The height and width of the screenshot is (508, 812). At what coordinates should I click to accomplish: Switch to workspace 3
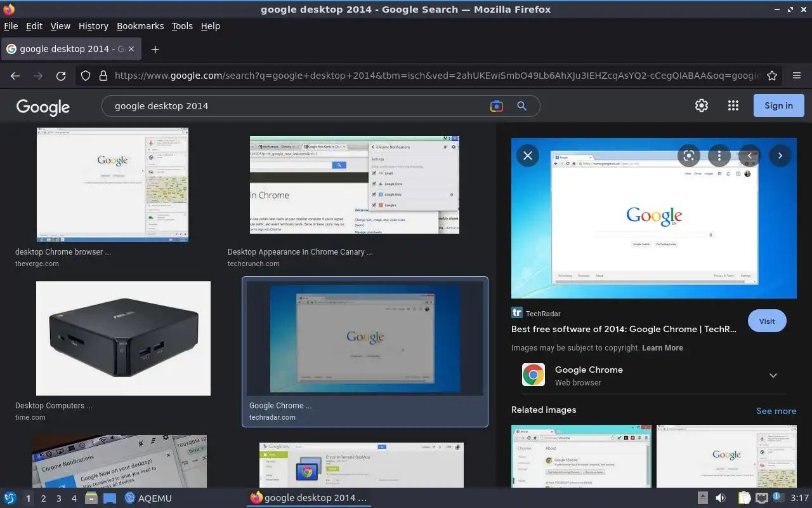click(58, 498)
